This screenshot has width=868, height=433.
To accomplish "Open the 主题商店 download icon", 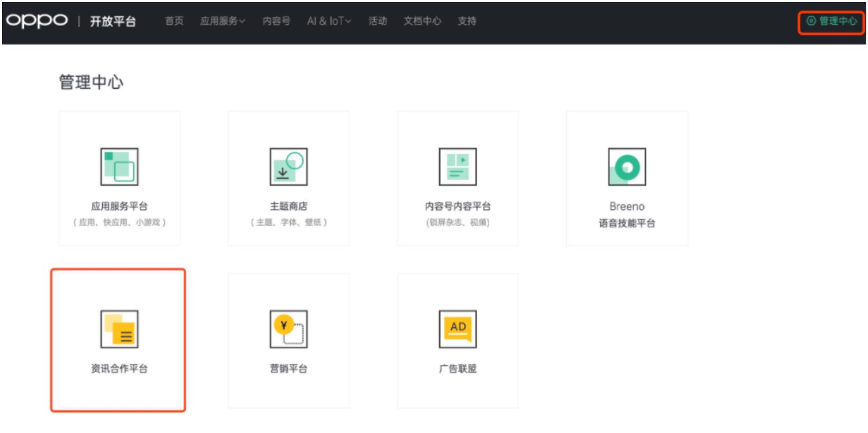I will tap(288, 167).
